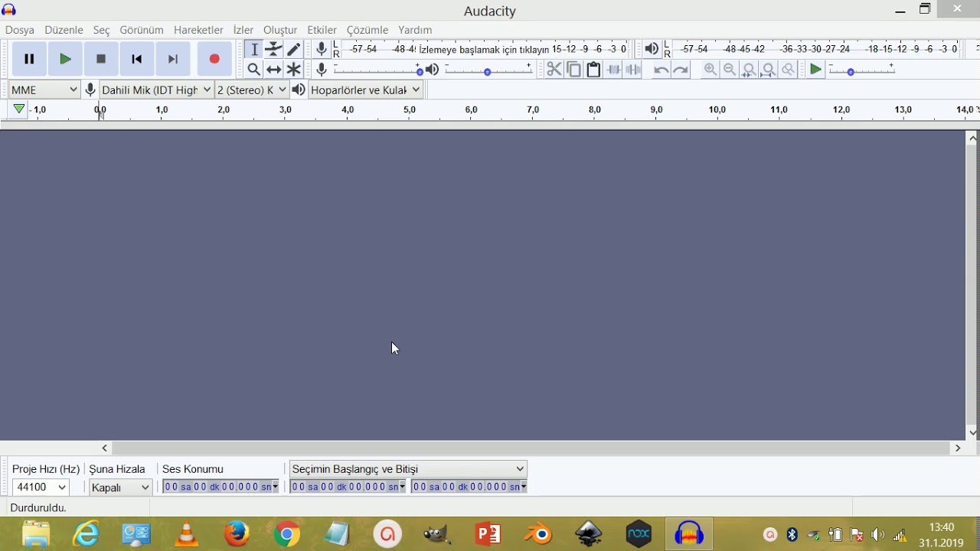Open the Hoparlörler playback device dropdown

tap(366, 90)
